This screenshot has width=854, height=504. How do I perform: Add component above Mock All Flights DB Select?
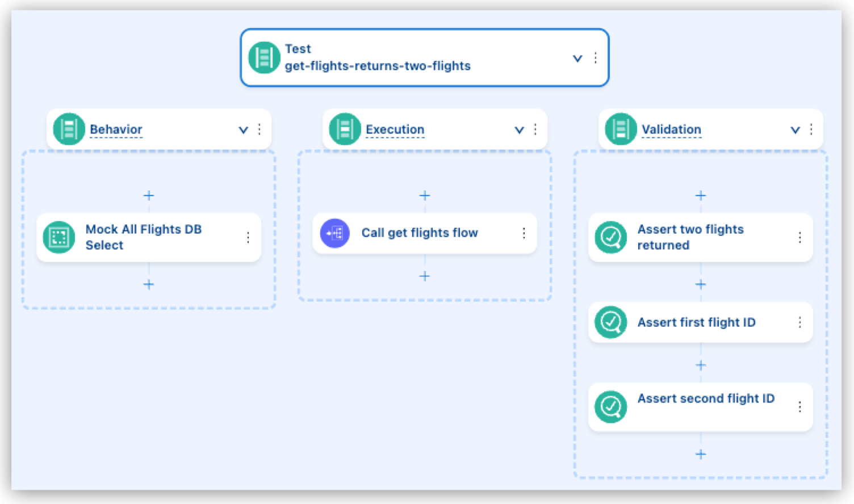[x=149, y=195]
